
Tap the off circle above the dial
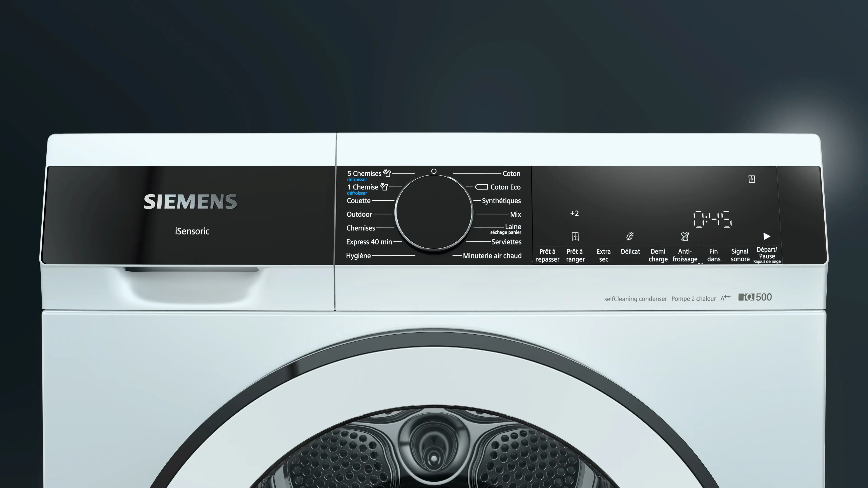pos(434,171)
